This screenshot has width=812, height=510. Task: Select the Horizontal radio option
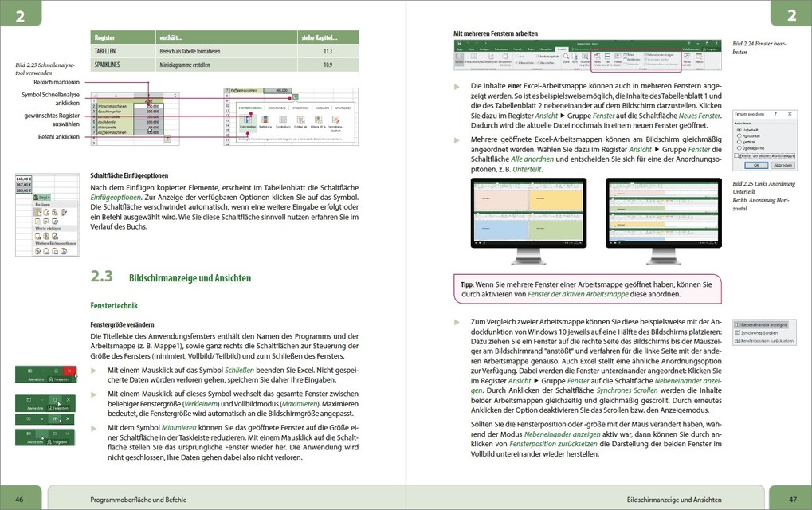tap(739, 135)
